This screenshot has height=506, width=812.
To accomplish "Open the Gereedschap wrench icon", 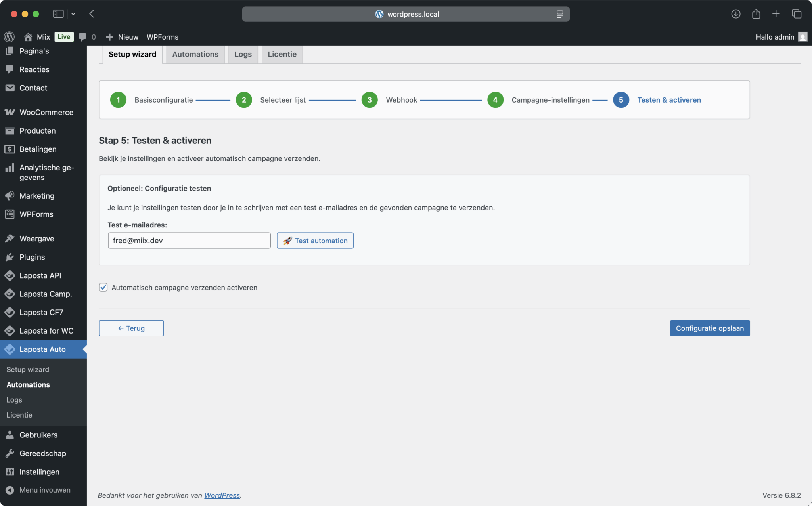I will 10,453.
